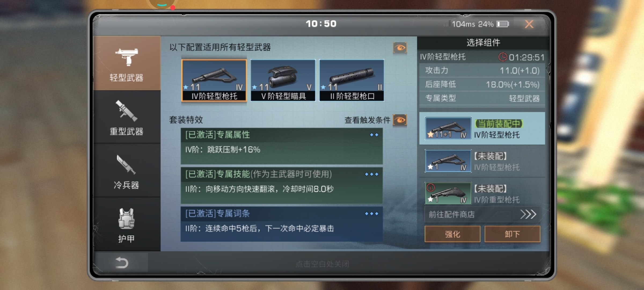Click the 强化 upgrade button
Viewport: 644px width, 290px height.
tap(452, 234)
